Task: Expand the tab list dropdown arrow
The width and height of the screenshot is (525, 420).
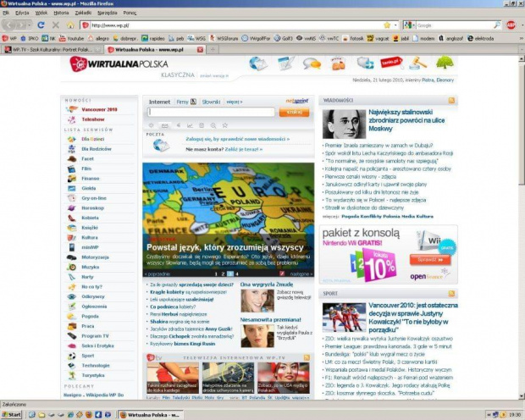Action: pyautogui.click(x=522, y=50)
